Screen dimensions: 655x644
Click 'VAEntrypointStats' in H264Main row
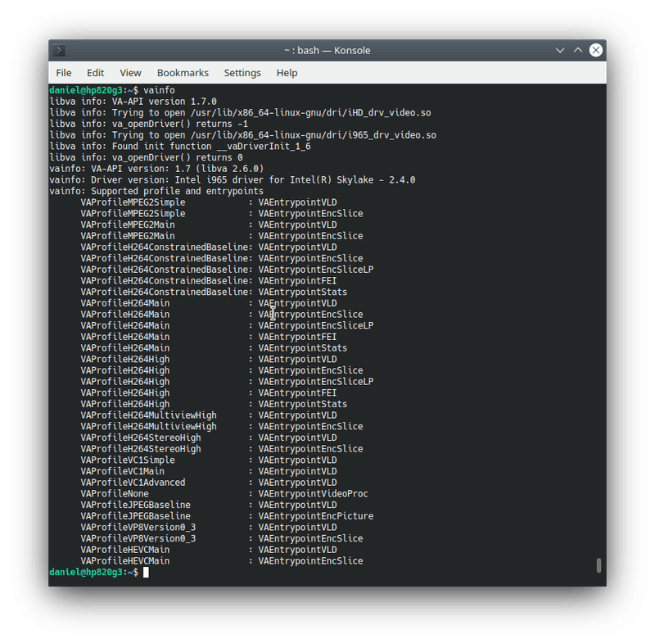coord(302,348)
